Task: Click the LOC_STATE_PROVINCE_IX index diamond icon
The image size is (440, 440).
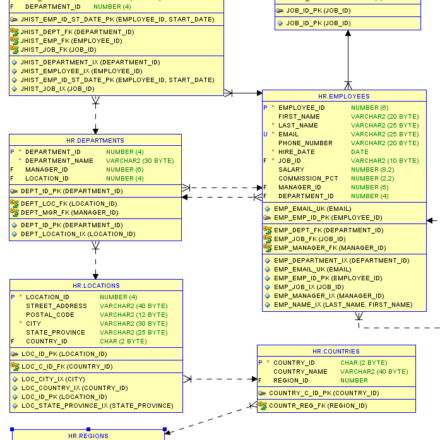Action: [x=15, y=406]
